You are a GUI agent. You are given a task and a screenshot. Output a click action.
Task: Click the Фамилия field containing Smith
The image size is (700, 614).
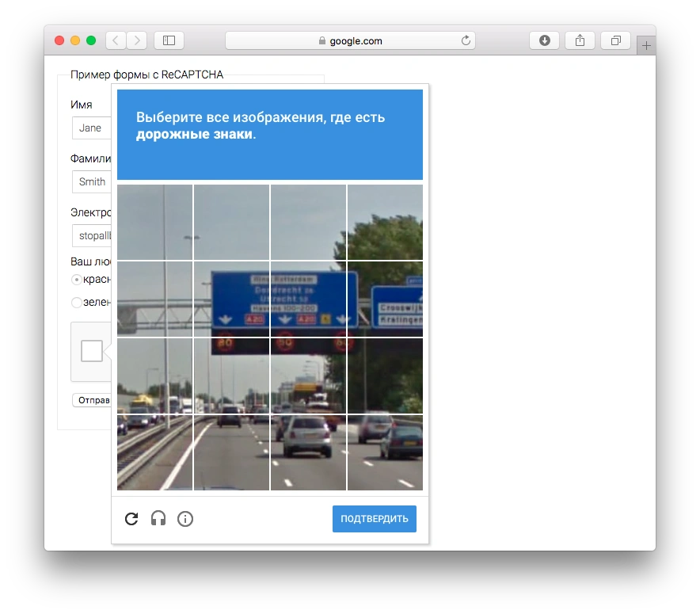pyautogui.click(x=92, y=182)
